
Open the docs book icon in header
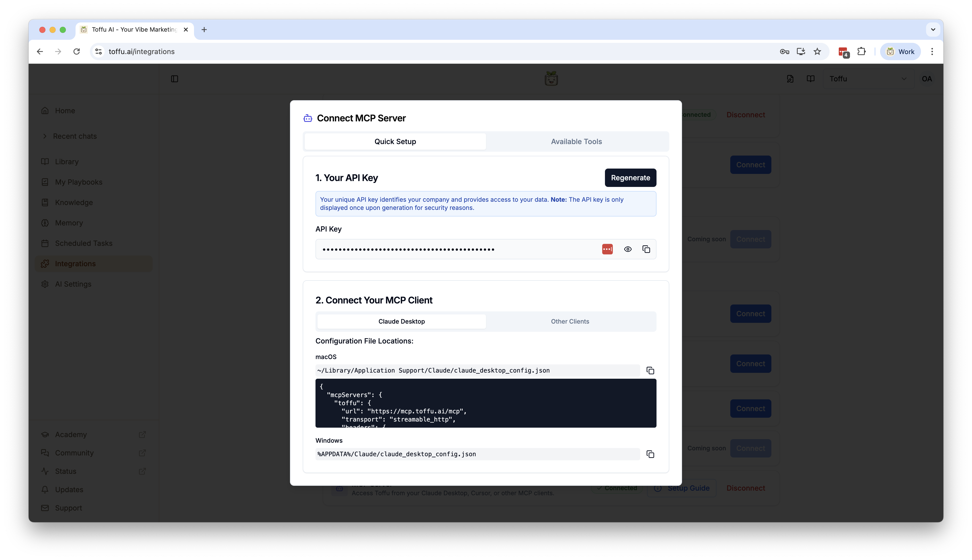(810, 79)
